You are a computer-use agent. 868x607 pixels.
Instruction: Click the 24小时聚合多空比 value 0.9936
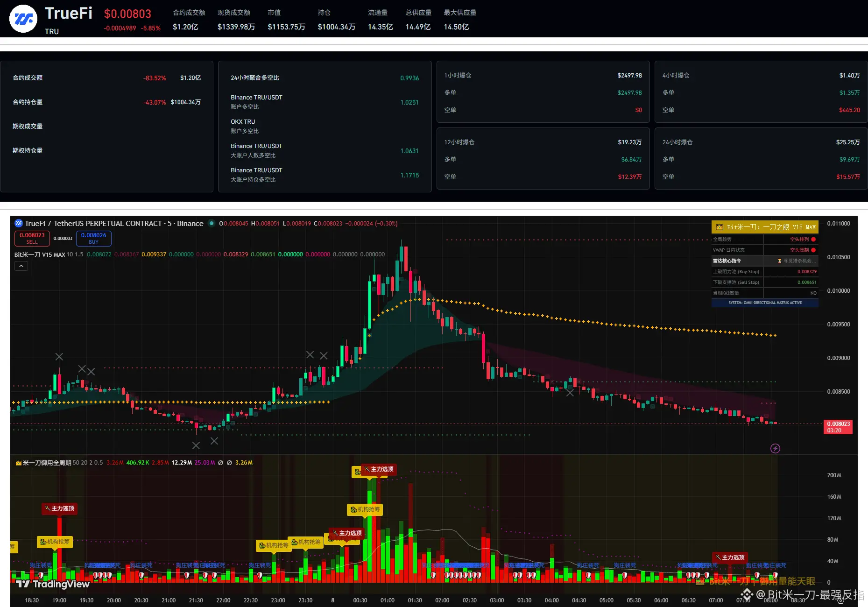click(409, 78)
